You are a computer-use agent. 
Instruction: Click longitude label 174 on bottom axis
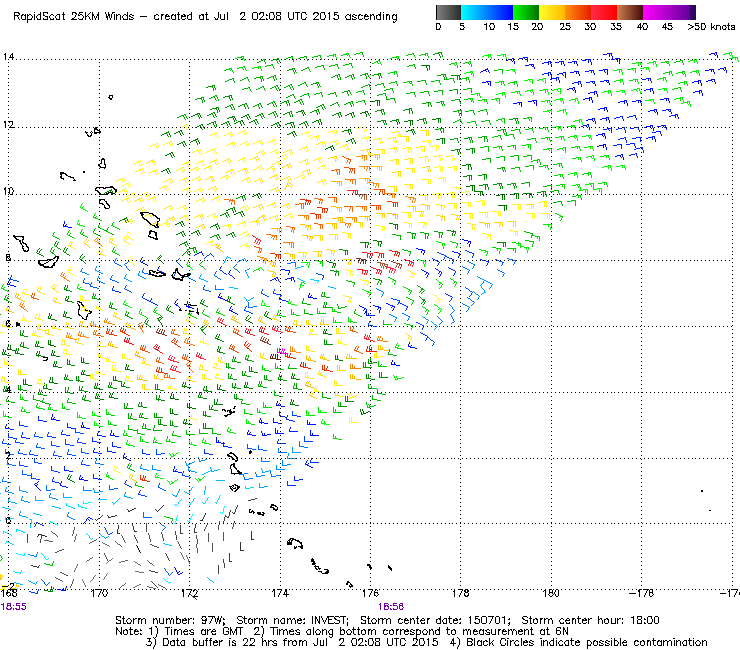coord(280,593)
